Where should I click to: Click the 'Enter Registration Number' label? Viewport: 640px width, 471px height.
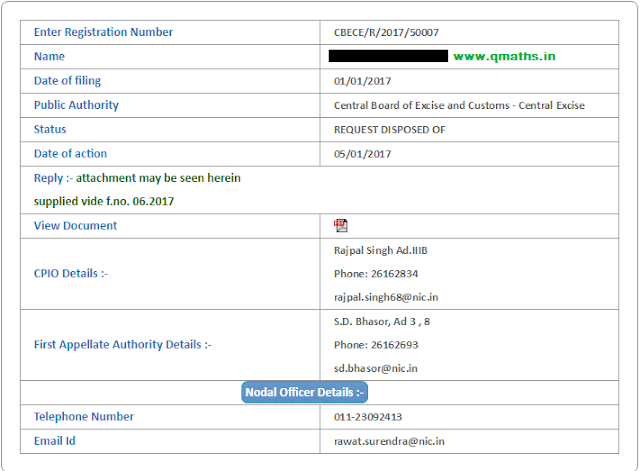click(x=103, y=32)
